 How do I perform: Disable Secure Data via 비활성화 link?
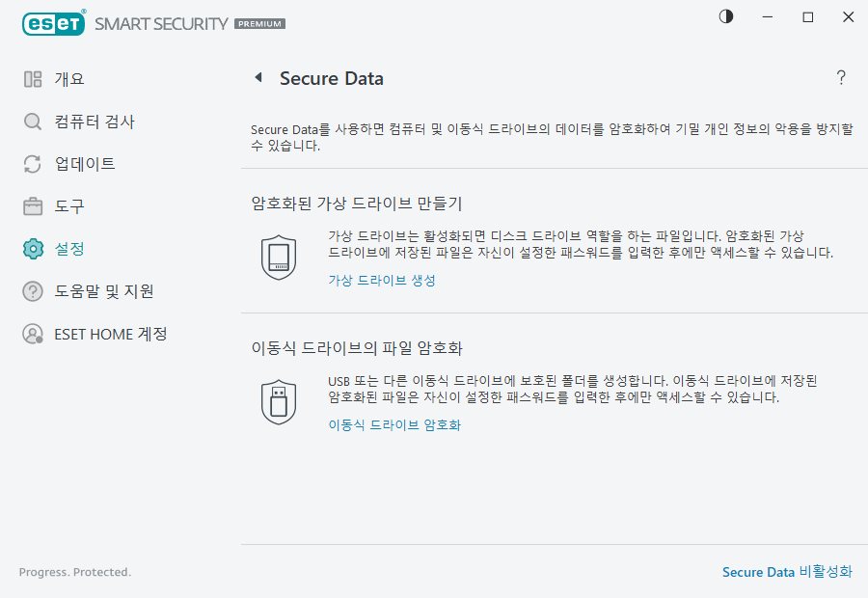[788, 572]
